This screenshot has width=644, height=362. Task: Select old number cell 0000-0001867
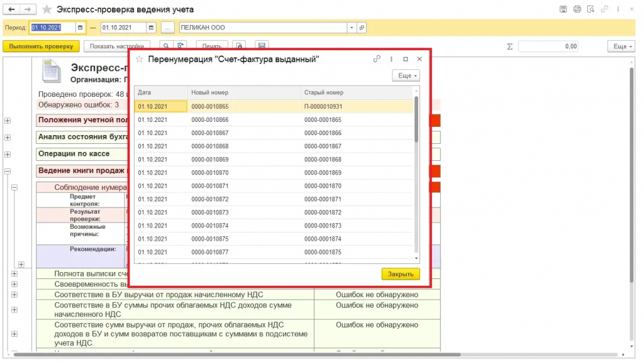(x=357, y=146)
